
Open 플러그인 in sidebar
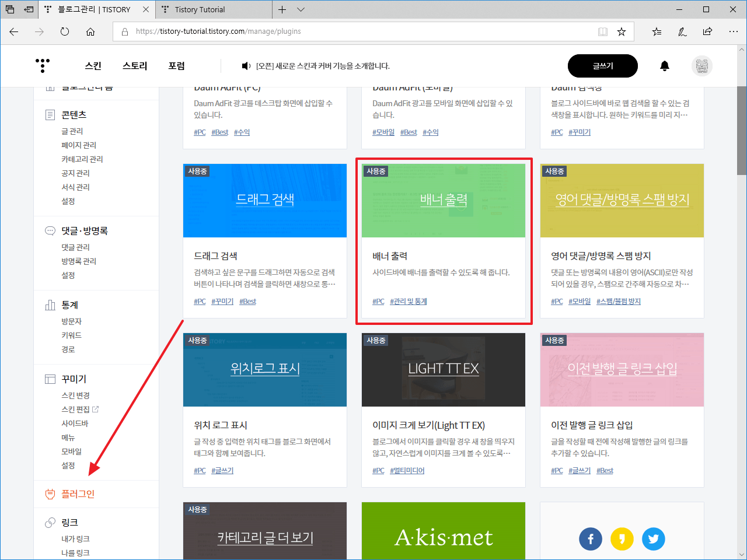tap(78, 494)
